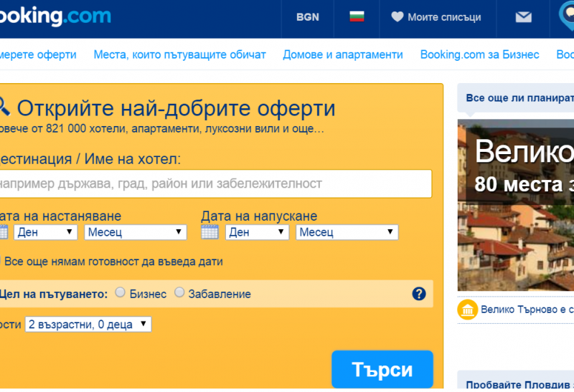Click the Търси search button
Screen dimensions: 574x392
(382, 369)
